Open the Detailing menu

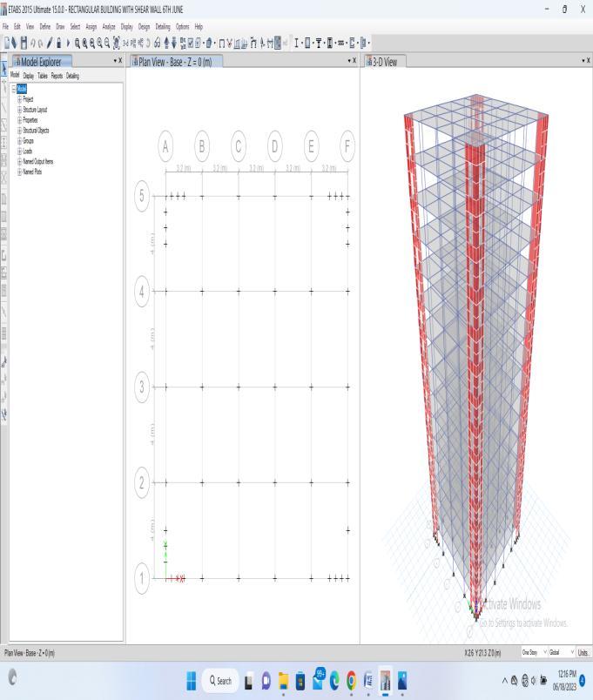coord(163,27)
